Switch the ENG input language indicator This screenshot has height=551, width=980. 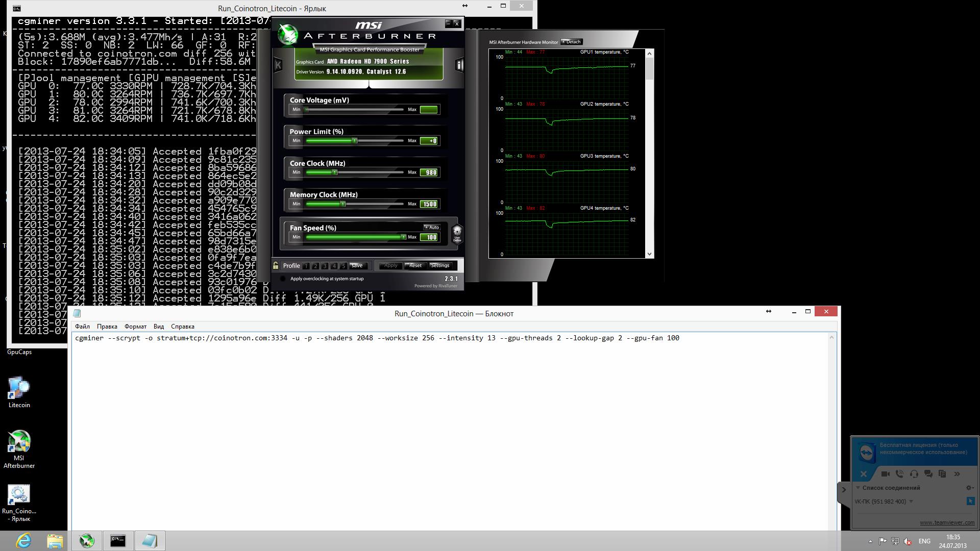(x=924, y=541)
